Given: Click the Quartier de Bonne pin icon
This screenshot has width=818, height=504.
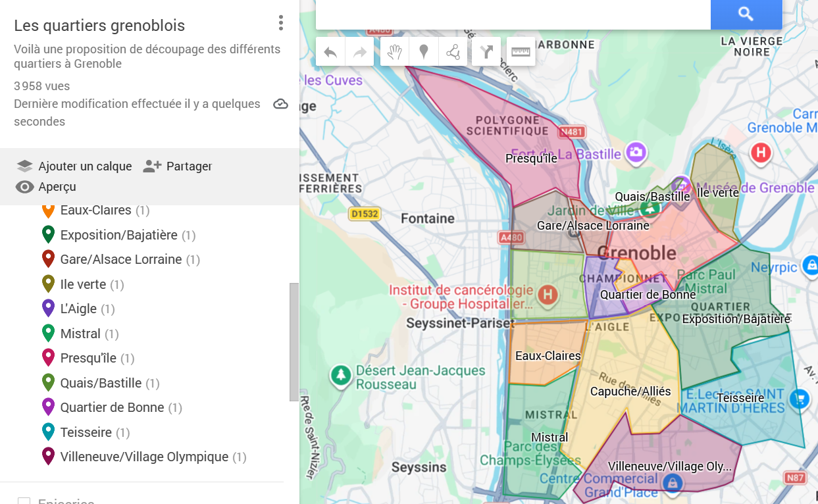Looking at the screenshot, I should coord(48,407).
